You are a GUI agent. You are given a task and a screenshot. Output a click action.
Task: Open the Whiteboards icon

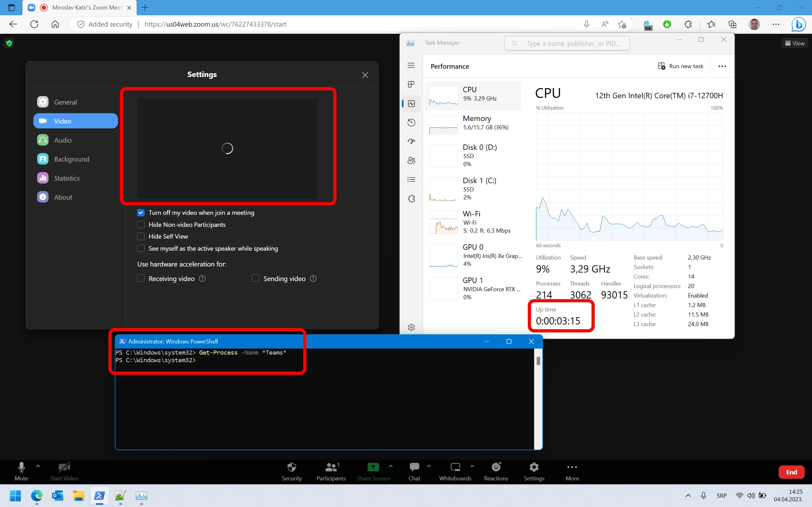455,467
